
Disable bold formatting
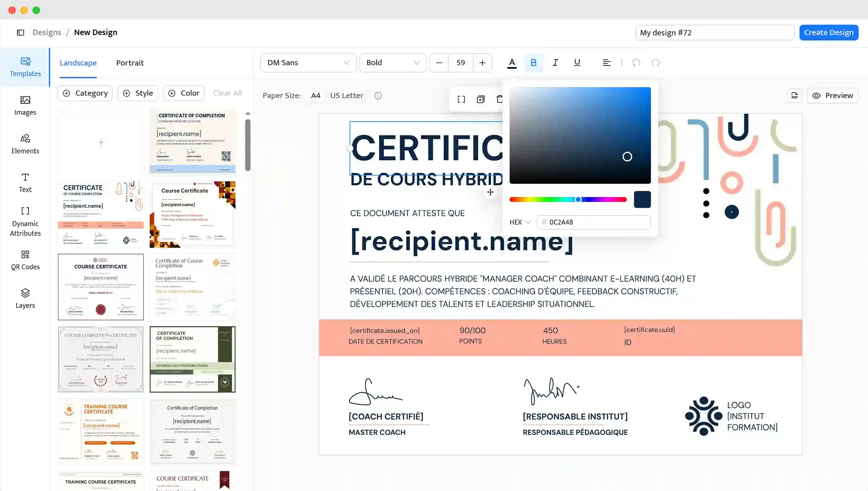[533, 63]
